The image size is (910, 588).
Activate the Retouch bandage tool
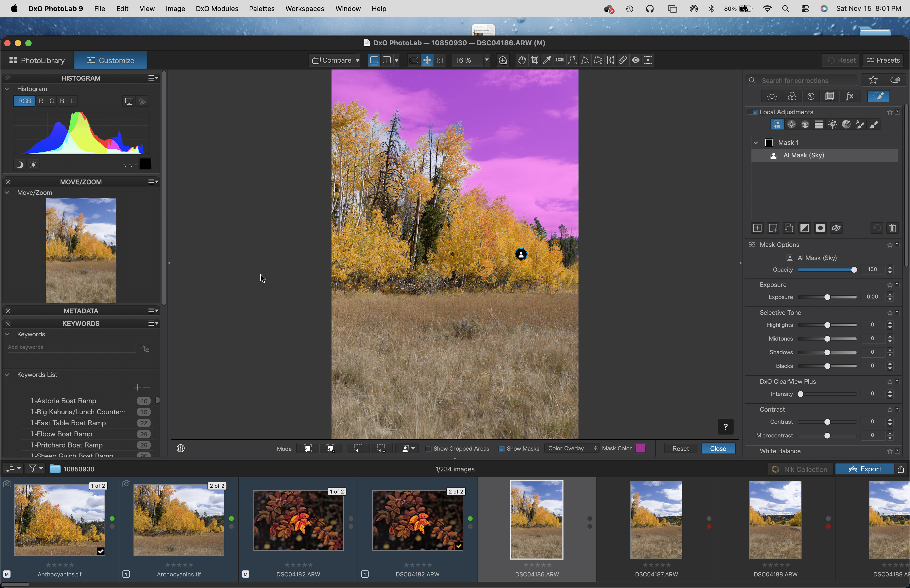pyautogui.click(x=622, y=60)
